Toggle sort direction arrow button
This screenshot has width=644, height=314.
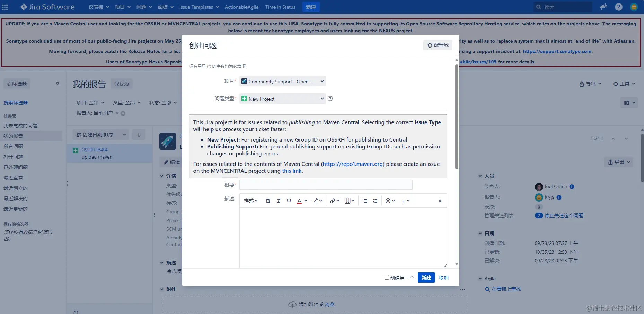[x=139, y=135]
